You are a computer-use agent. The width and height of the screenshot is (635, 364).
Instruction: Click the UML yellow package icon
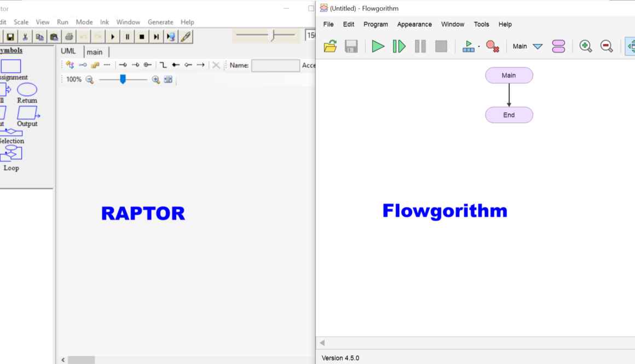pyautogui.click(x=95, y=65)
